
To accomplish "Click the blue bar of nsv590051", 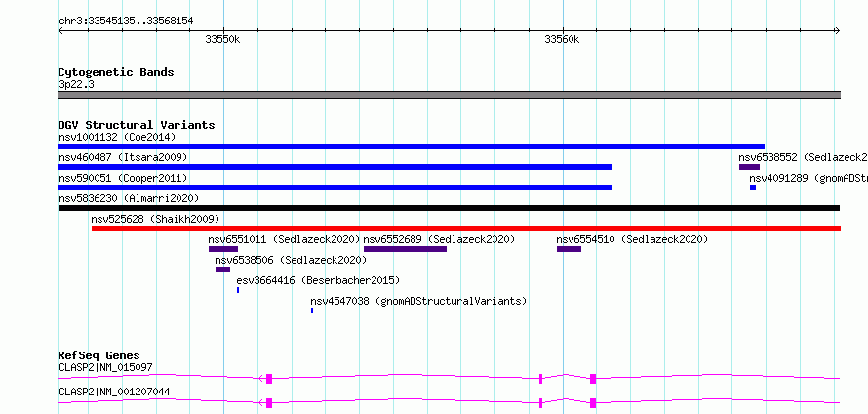I will [335, 187].
